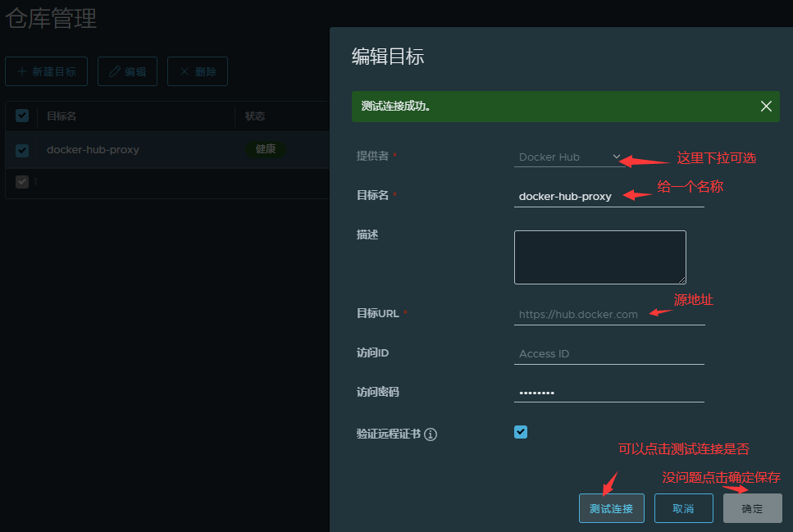The image size is (793, 532).
Task: Uncheck the docker-hub-proxy row checkbox
Action: tap(22, 150)
